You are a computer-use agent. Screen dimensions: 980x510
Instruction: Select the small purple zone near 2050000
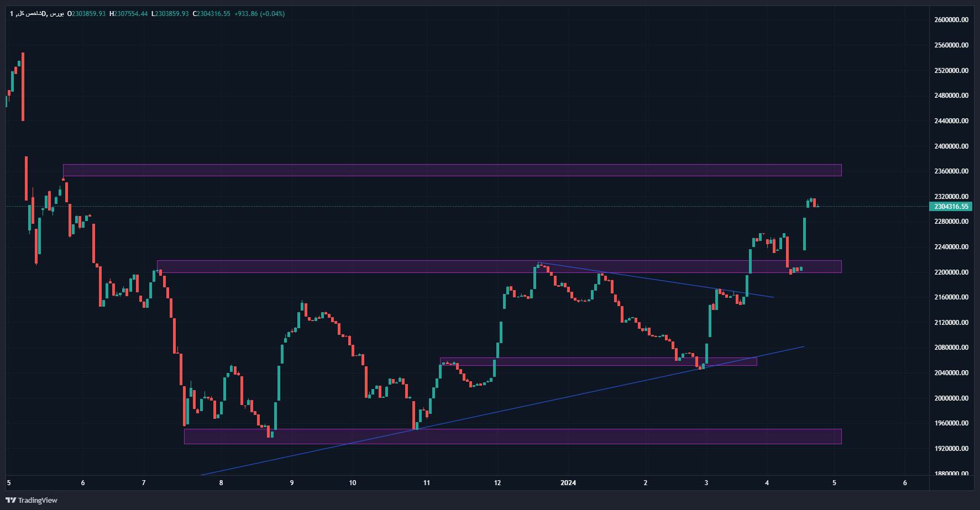click(598, 362)
